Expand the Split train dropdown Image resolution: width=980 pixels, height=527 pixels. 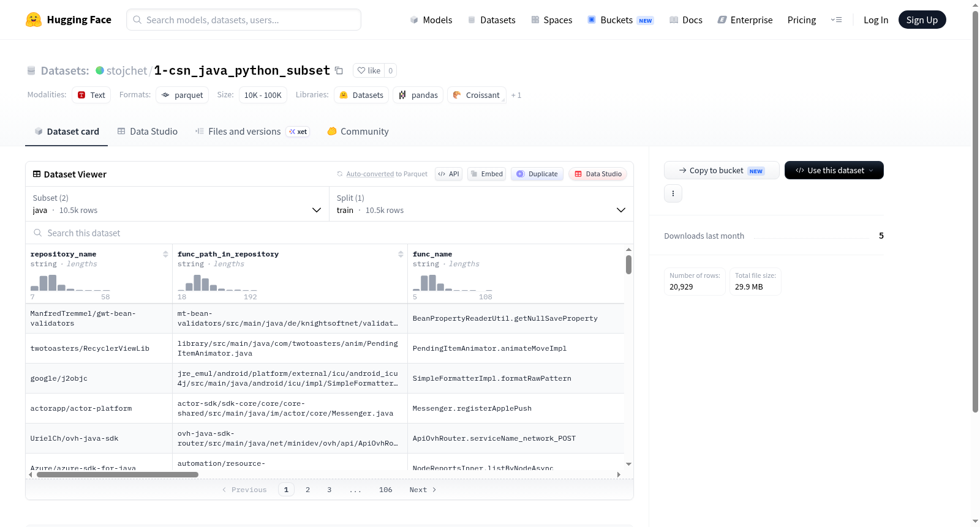(481, 204)
